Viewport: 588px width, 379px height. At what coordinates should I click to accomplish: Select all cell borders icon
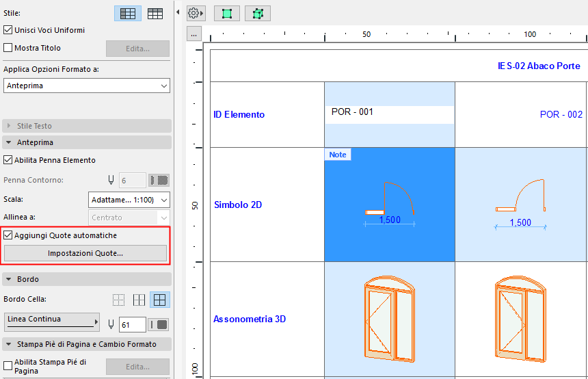(x=160, y=300)
